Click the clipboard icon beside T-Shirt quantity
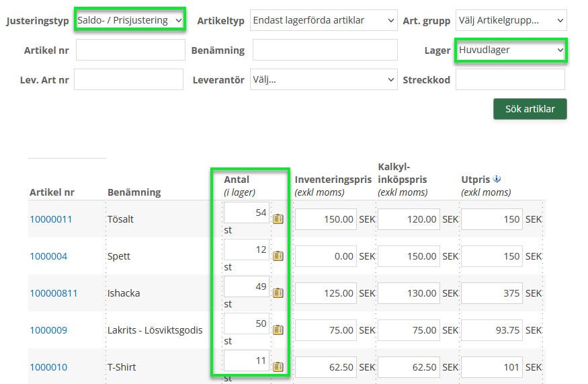This screenshot has width=588, height=384. tap(278, 367)
